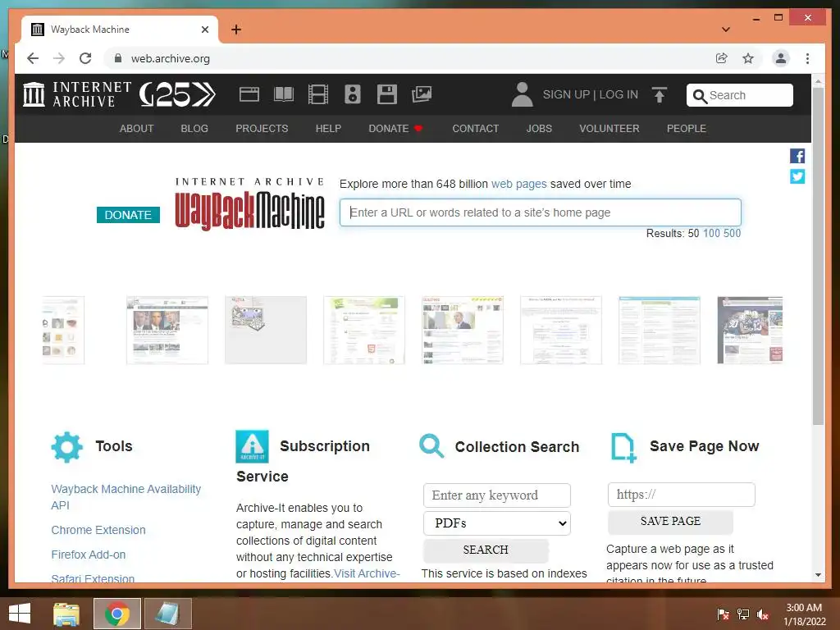Image resolution: width=840 pixels, height=630 pixels.
Task: Follow the 'web pages' link
Action: [x=519, y=184]
